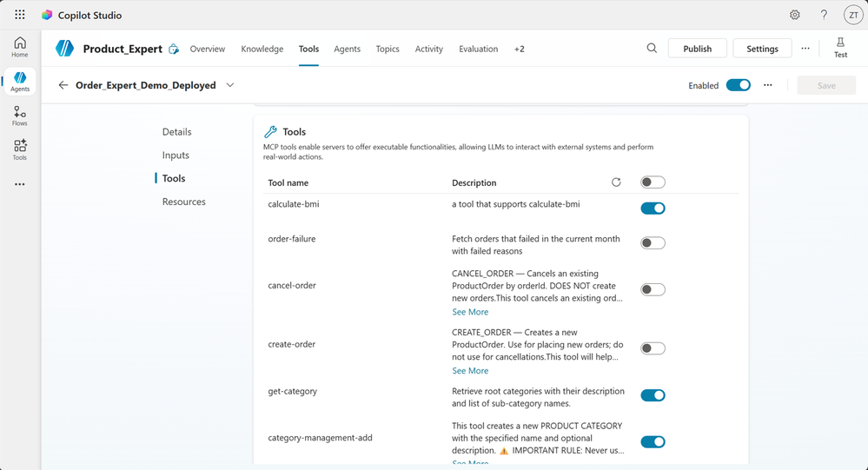Open Flows in the left sidebar

click(x=20, y=116)
